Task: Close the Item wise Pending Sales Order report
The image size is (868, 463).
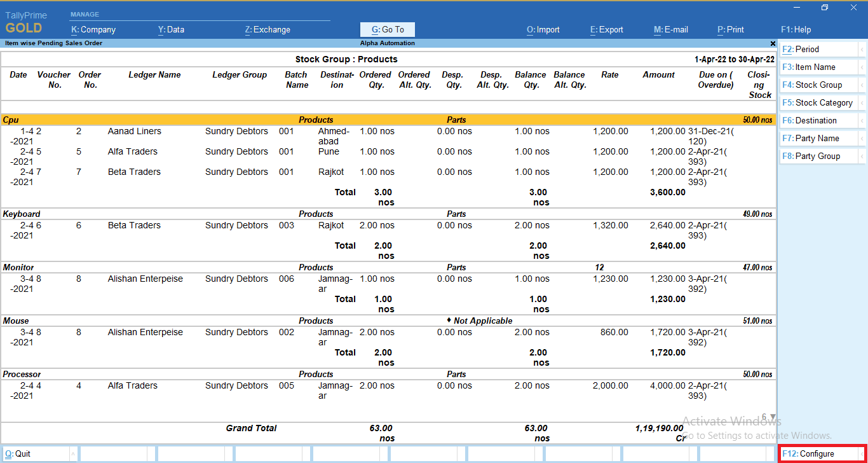Action: point(772,43)
